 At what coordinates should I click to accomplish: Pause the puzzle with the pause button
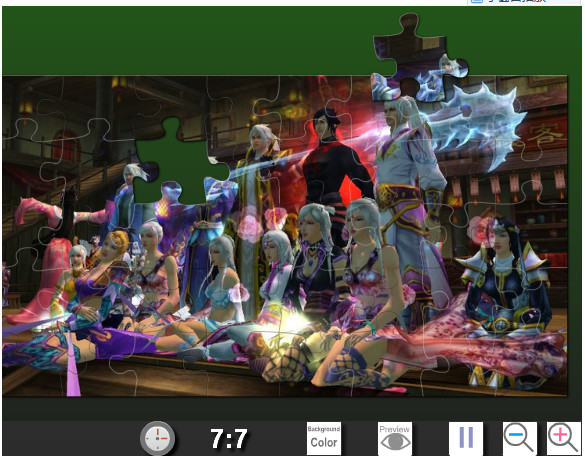click(x=466, y=438)
